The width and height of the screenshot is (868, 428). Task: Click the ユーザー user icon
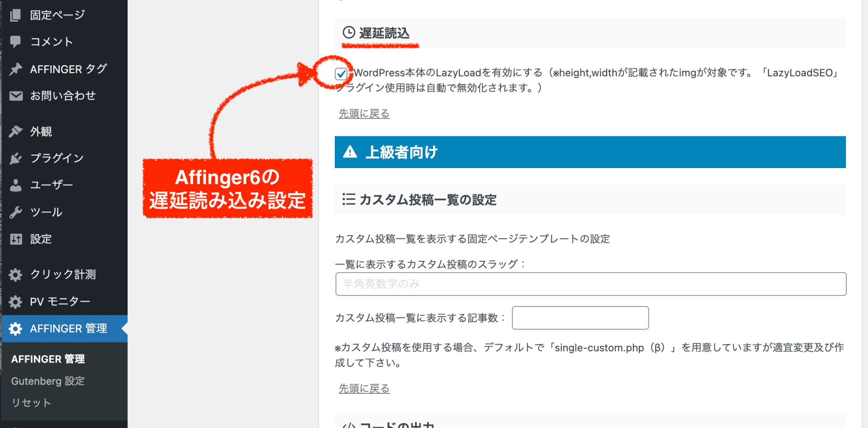pos(15,185)
